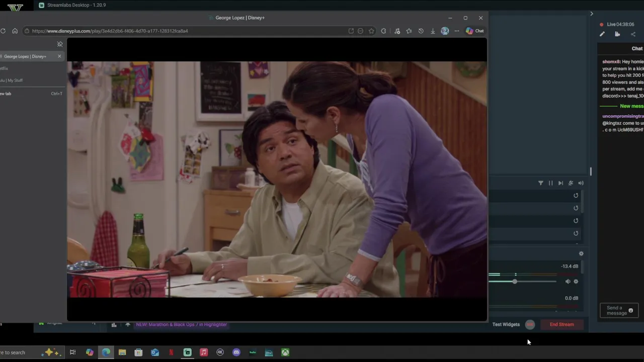Image resolution: width=644 pixels, height=362 pixels.
Task: Go to the browser home page
Action: click(x=15, y=31)
